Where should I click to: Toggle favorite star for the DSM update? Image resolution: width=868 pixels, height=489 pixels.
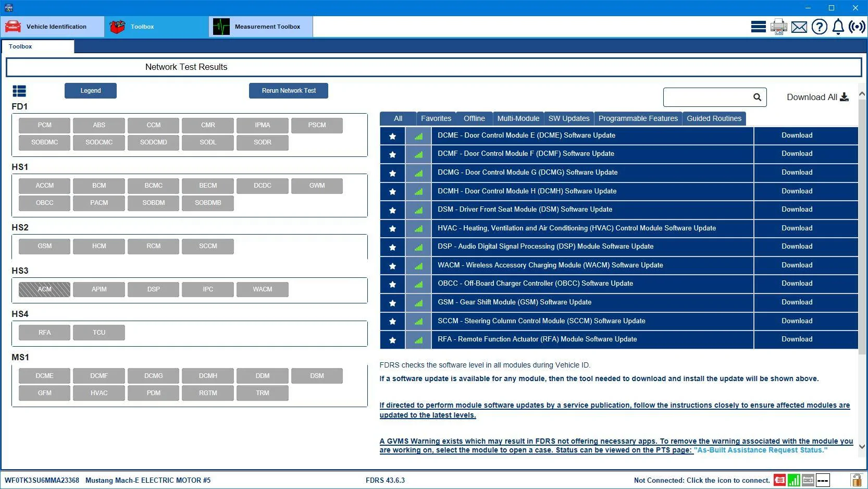pyautogui.click(x=393, y=210)
